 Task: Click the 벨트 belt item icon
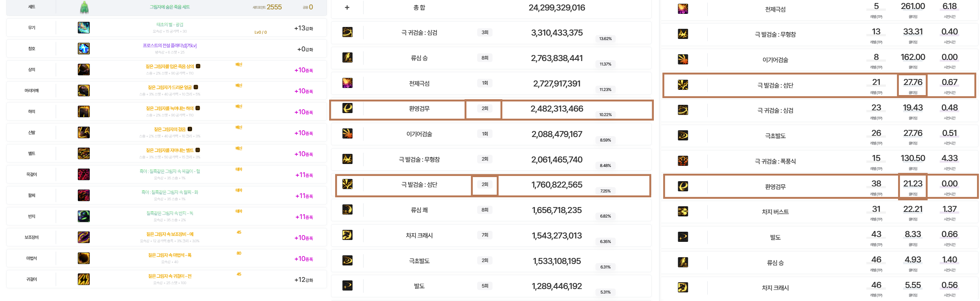point(84,153)
